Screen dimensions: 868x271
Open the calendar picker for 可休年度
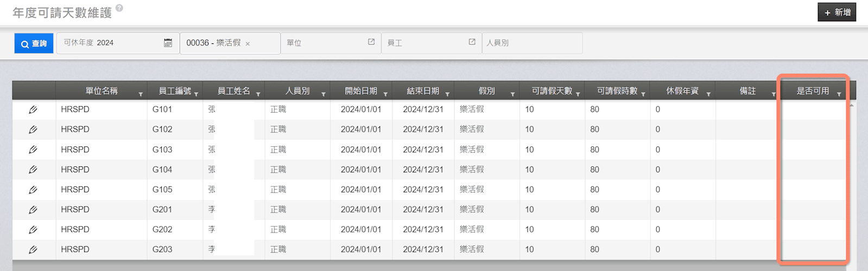pyautogui.click(x=168, y=43)
